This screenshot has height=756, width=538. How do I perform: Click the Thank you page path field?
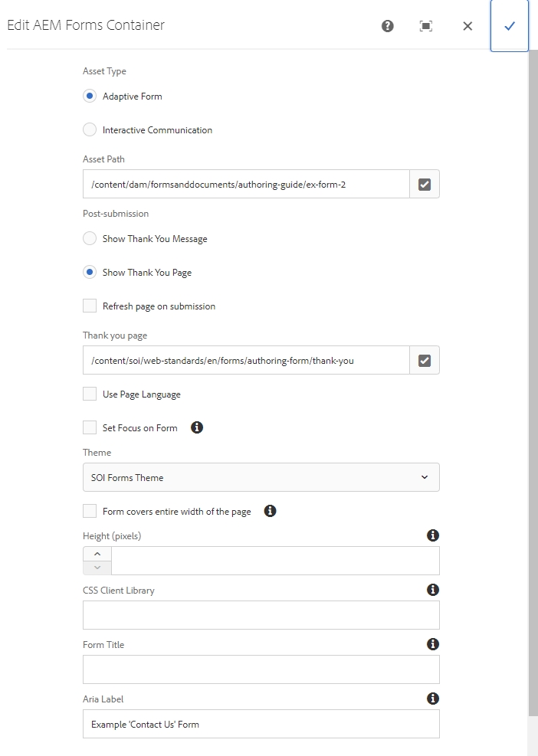(246, 360)
